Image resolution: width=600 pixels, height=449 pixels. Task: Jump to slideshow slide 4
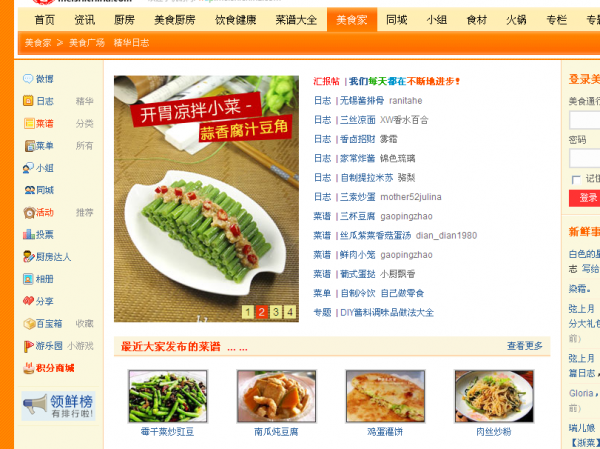click(x=290, y=312)
